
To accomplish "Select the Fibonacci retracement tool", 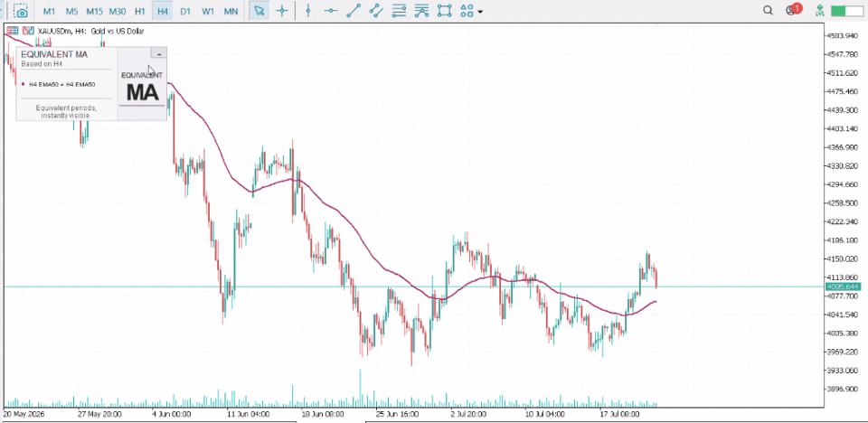I will pyautogui.click(x=399, y=11).
